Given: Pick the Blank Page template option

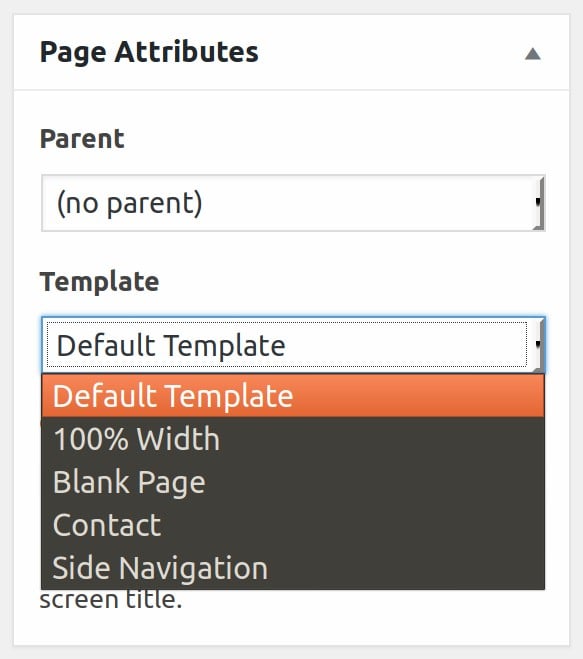Looking at the screenshot, I should [x=293, y=482].
